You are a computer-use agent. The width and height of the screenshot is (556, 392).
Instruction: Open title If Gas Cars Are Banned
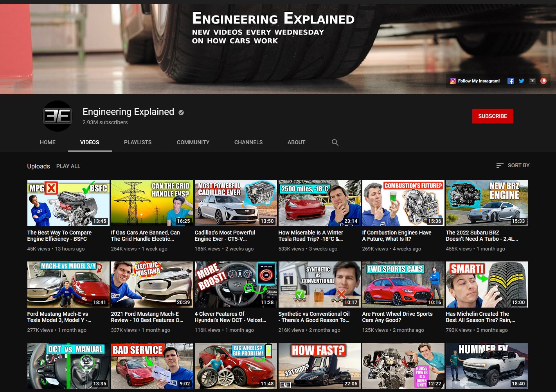pos(146,236)
